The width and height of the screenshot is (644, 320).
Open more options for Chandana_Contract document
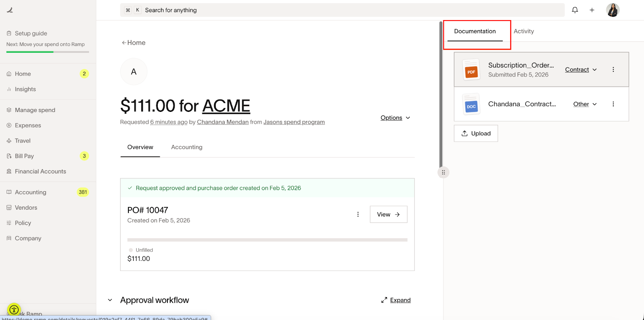(613, 104)
